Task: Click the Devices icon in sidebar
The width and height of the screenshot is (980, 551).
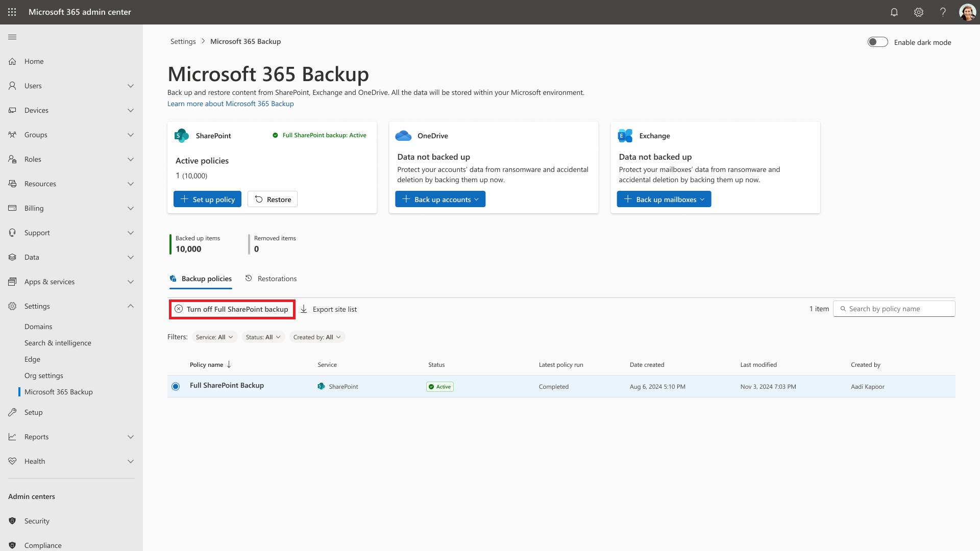Action: point(12,110)
